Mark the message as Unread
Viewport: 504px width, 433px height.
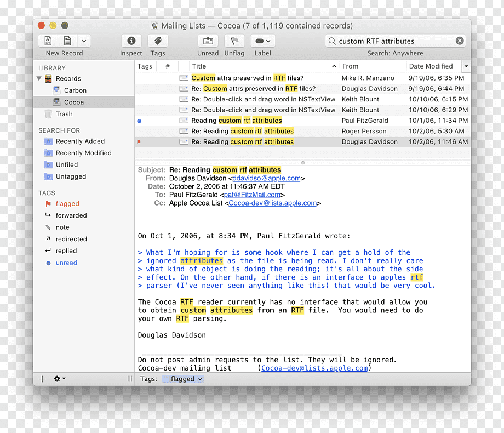208,41
